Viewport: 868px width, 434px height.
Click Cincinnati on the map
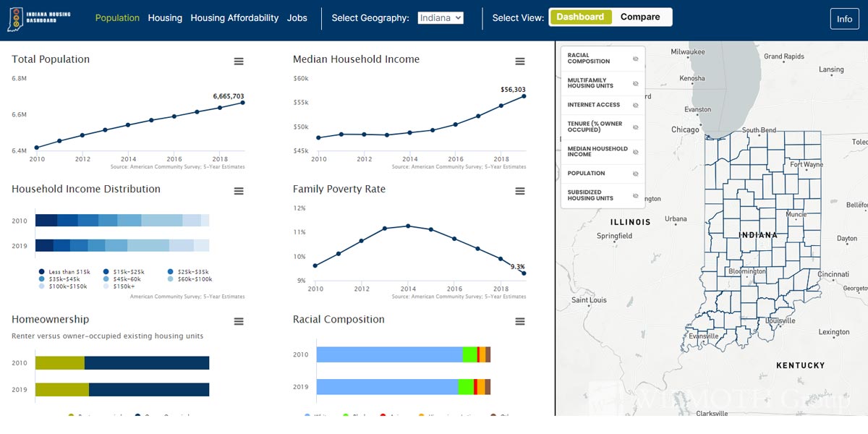833,275
